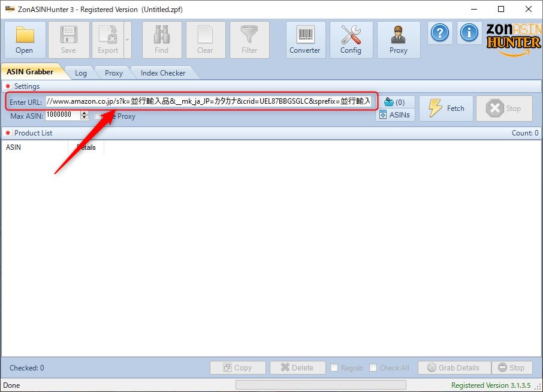The image size is (543, 392).
Task: Maximize the ZonASINHunter window
Action: [501, 10]
